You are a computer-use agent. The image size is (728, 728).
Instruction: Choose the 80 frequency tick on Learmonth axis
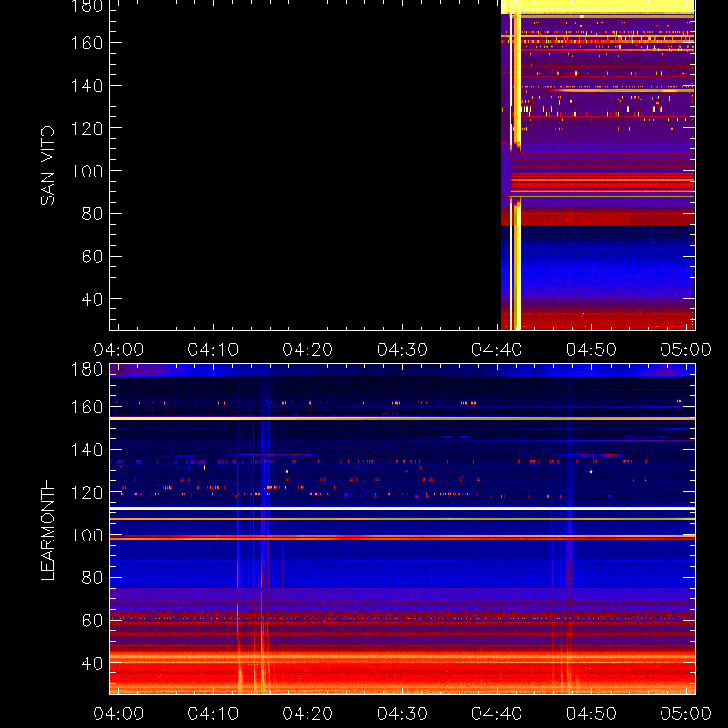click(x=93, y=578)
